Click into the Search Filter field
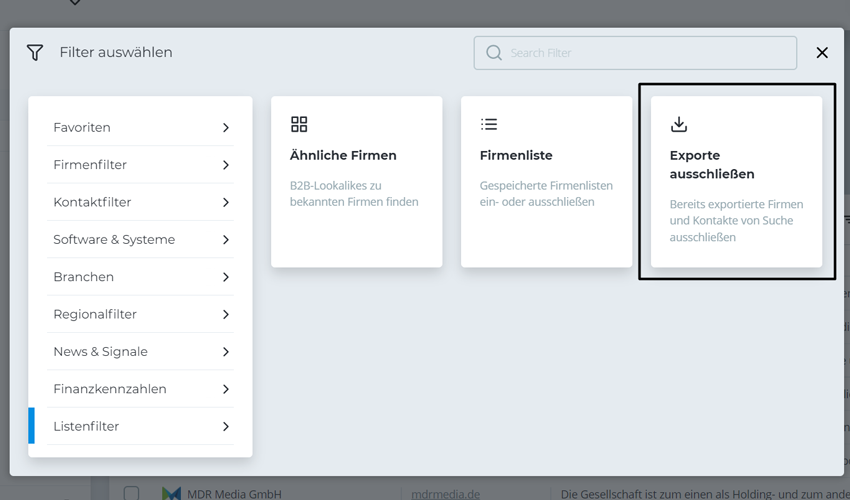 645,53
